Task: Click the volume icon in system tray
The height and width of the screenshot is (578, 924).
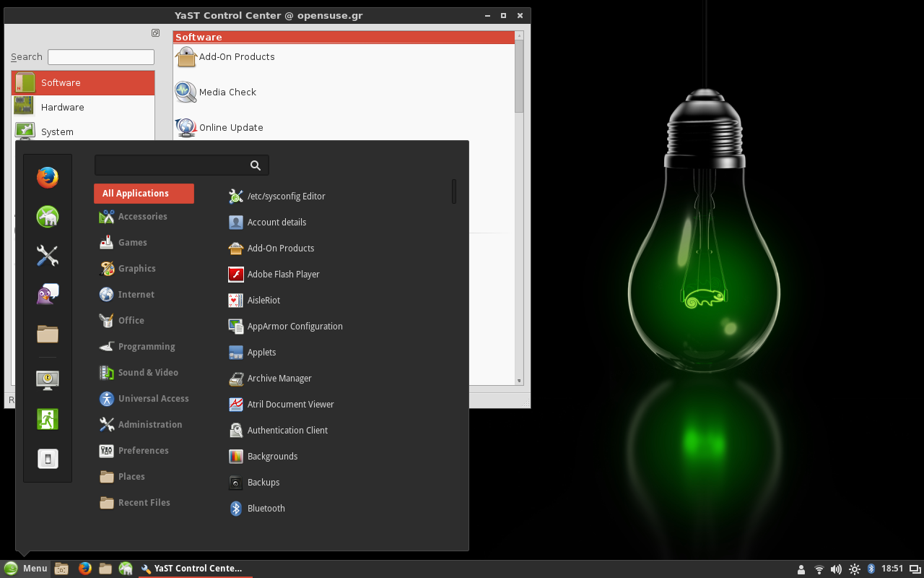Action: click(x=836, y=569)
